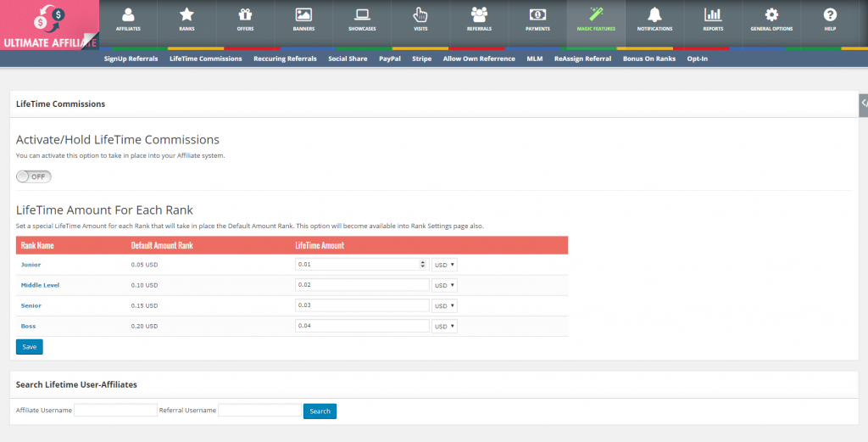Click the LifeTime Amount column header
Screen dimensions: 868x442
click(320, 245)
